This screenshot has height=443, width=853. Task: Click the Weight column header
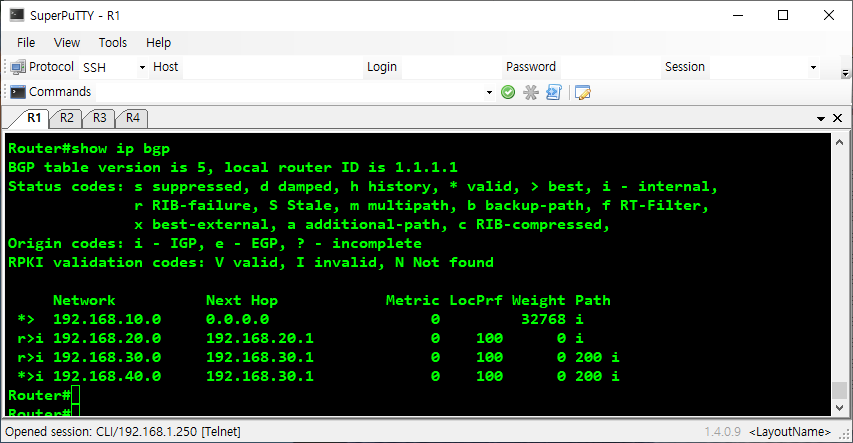[539, 300]
